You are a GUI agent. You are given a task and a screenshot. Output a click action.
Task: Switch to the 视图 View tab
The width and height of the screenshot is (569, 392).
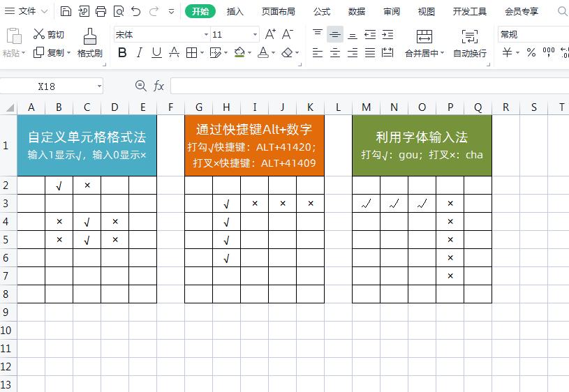(x=426, y=12)
